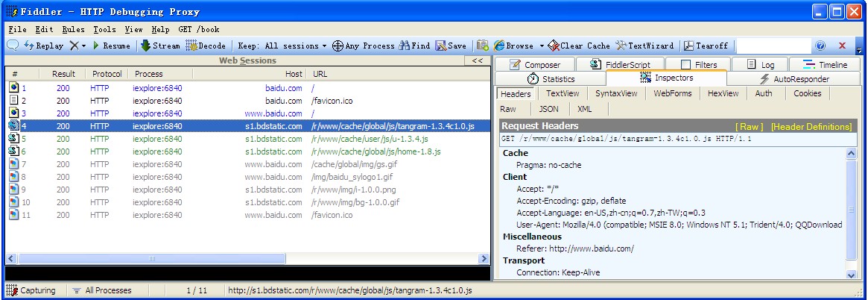Toggle Stream mode in toolbar

(160, 46)
